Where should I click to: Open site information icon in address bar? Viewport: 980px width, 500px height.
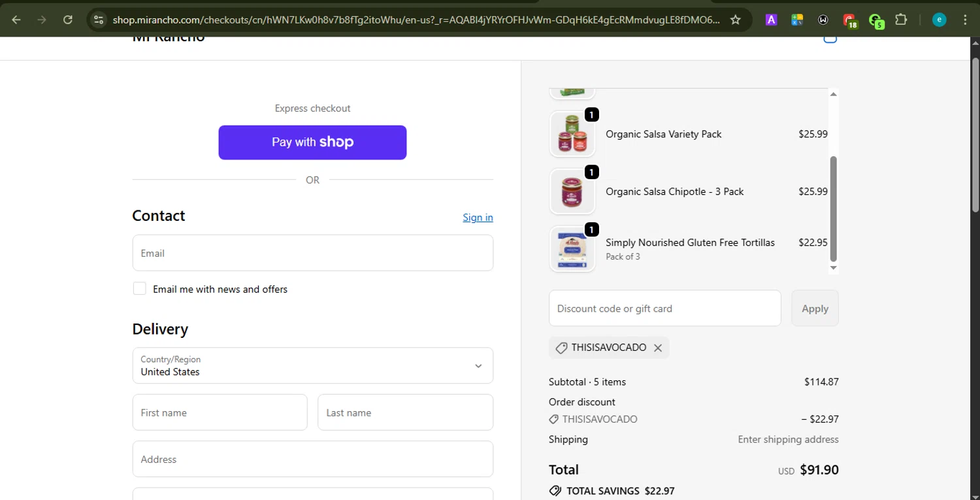pos(99,20)
